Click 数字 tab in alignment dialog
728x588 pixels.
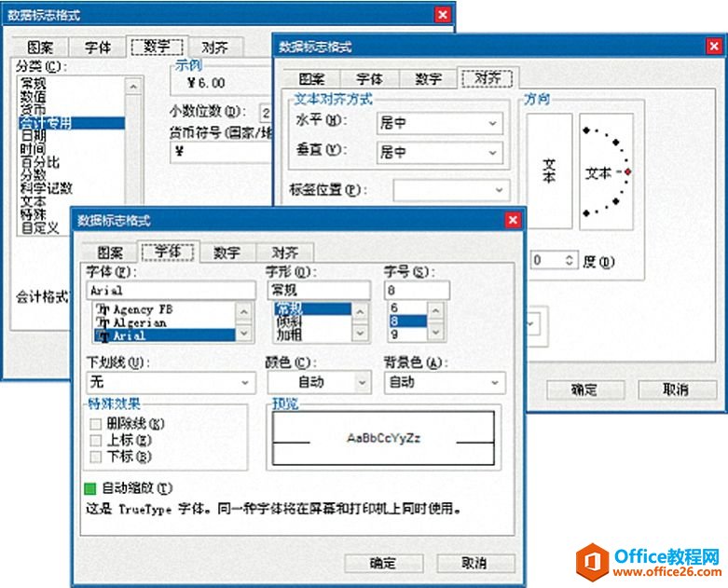(x=428, y=78)
